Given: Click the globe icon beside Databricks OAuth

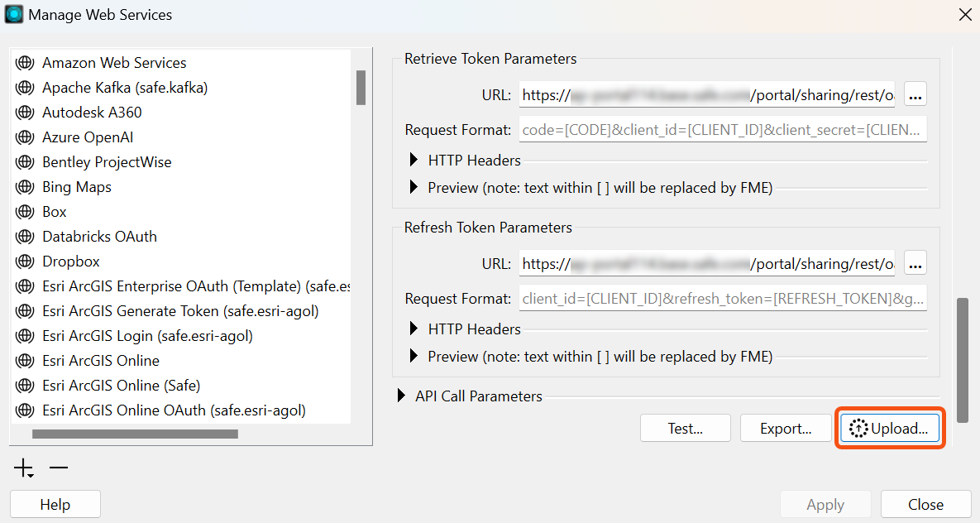Looking at the screenshot, I should click(25, 237).
